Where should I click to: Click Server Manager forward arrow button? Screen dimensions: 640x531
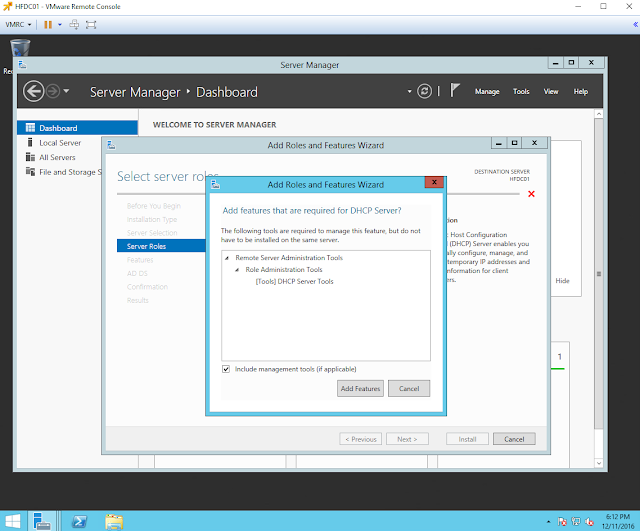(53, 91)
